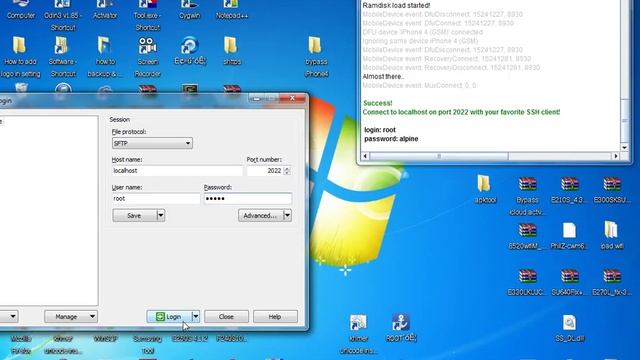Click the 'login: root' line in log
640x360 pixels.
[x=380, y=130]
